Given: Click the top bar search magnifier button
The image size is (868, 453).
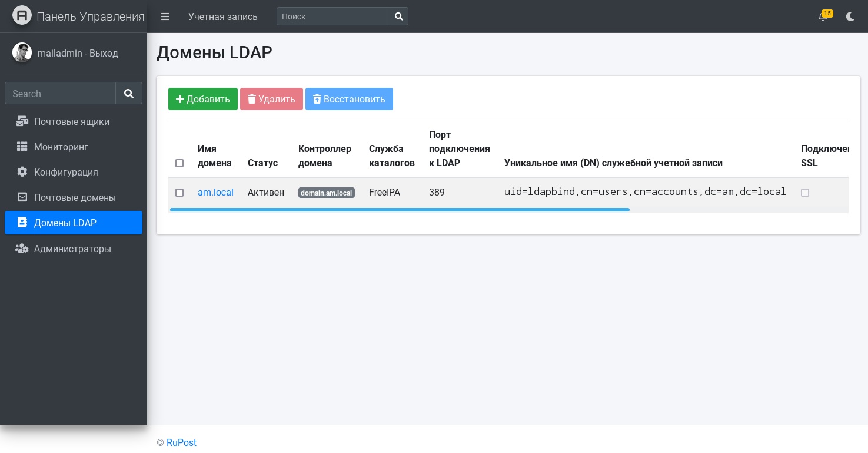Looking at the screenshot, I should [399, 16].
